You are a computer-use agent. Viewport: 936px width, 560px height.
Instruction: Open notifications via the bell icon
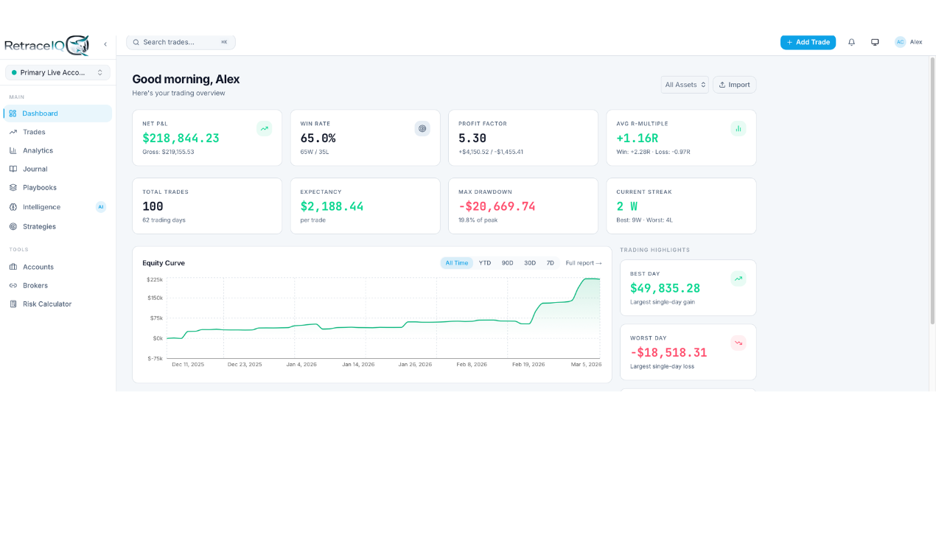click(851, 42)
